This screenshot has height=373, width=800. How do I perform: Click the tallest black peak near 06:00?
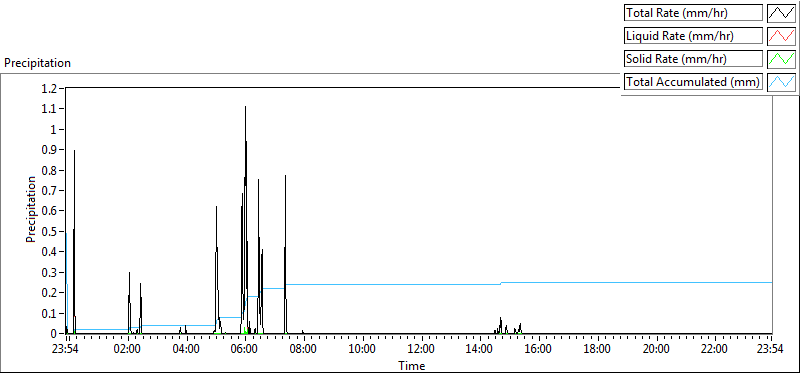pos(245,107)
